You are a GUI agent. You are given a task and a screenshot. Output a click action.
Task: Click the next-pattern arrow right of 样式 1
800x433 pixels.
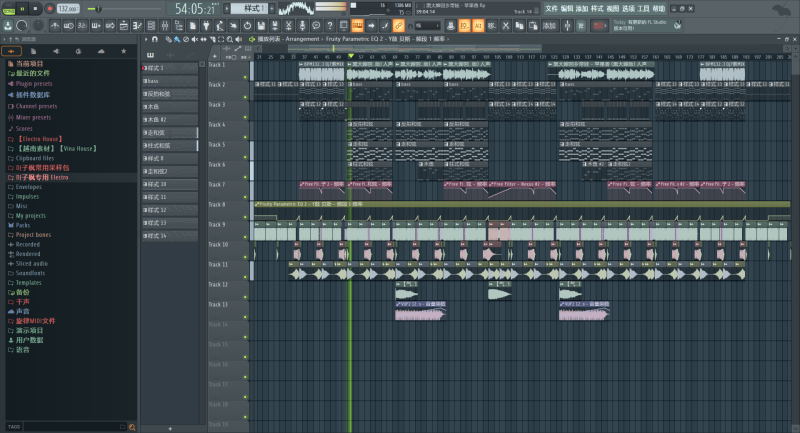[272, 8]
